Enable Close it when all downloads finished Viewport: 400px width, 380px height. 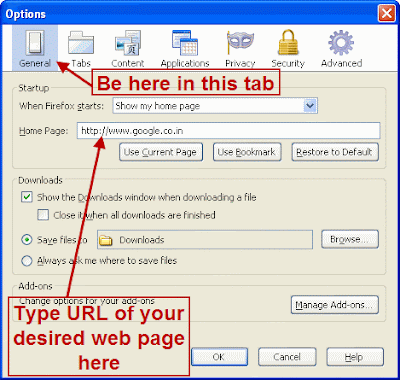coord(43,215)
